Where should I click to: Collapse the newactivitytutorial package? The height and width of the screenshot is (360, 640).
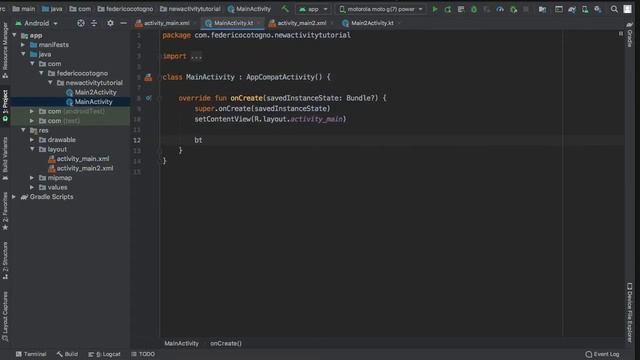(51, 82)
